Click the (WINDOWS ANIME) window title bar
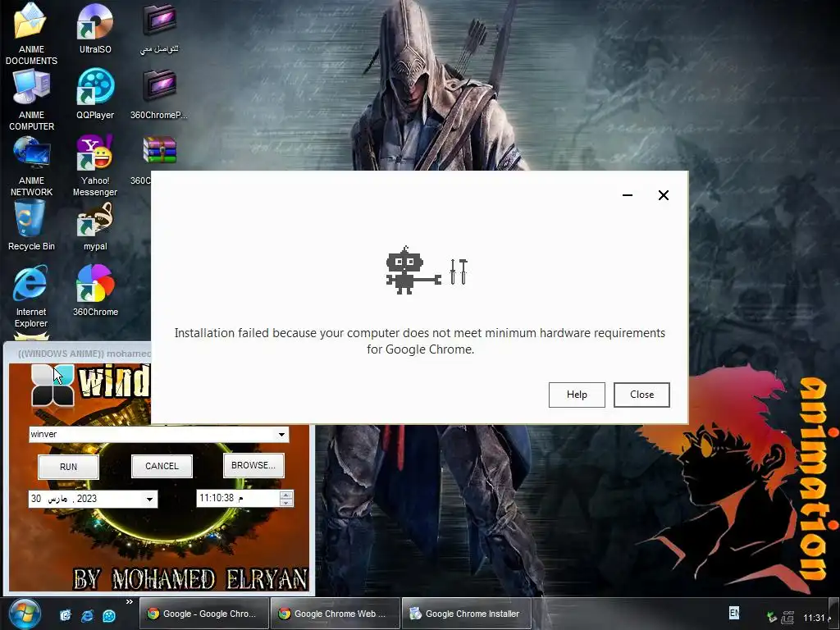840x630 pixels. (x=78, y=354)
